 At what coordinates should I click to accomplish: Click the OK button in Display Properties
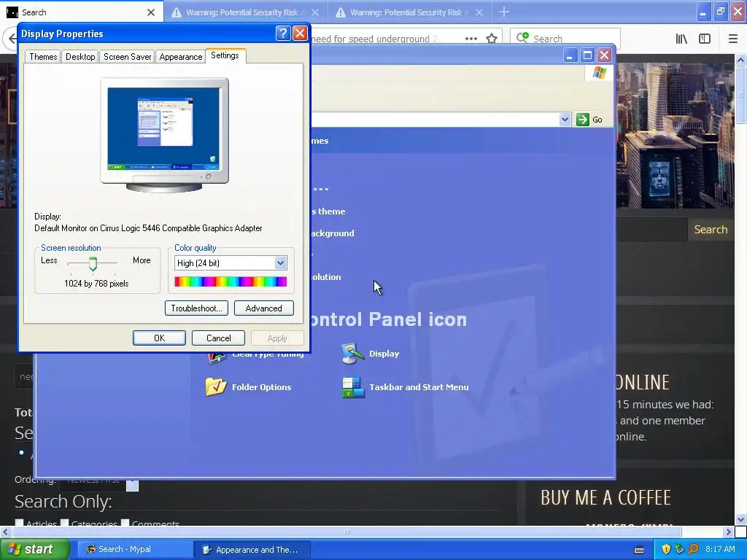pyautogui.click(x=159, y=338)
